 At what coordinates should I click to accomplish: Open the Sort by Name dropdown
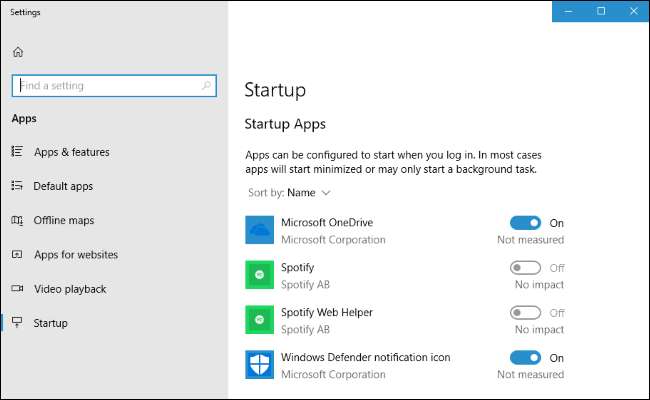(308, 192)
